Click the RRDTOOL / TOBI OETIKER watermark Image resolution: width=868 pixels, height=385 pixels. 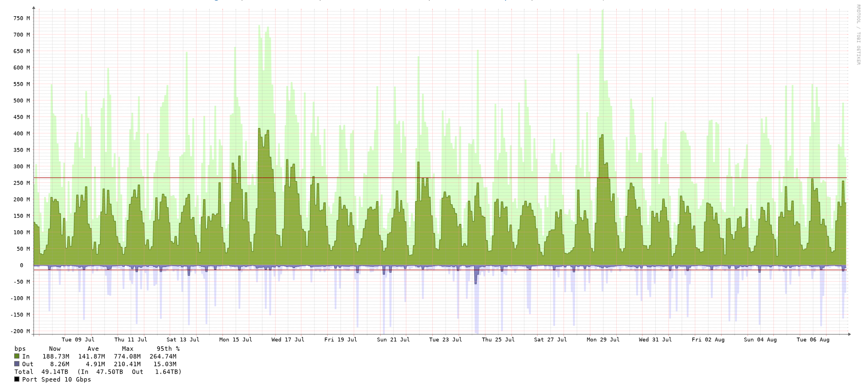coord(858,34)
